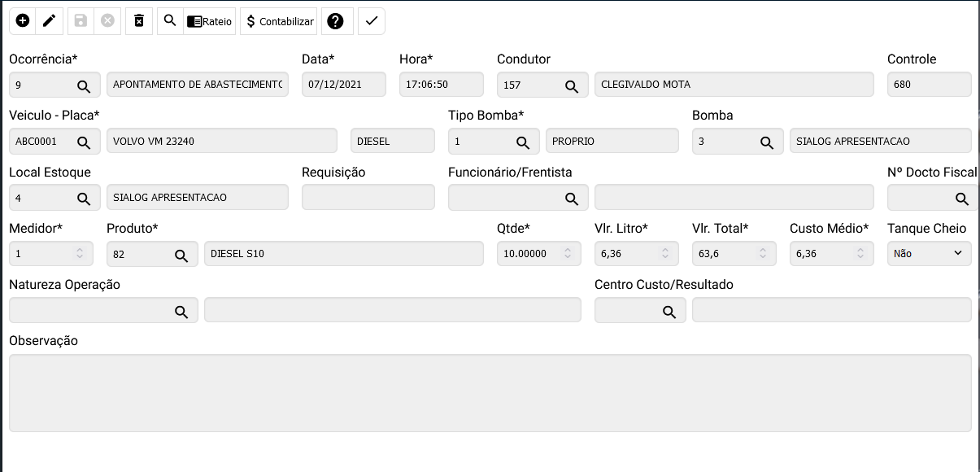The width and height of the screenshot is (980, 472).
Task: Click the Tipo Bomba search icon
Action: point(523,142)
